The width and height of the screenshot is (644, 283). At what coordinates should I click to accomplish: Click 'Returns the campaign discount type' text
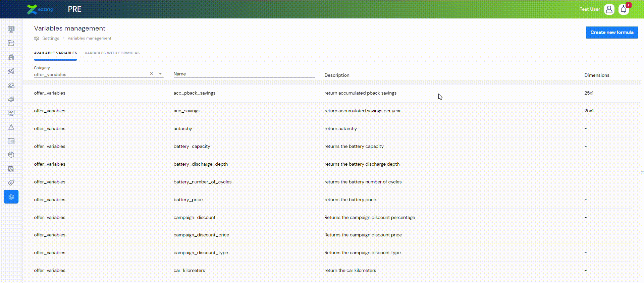coord(363,252)
